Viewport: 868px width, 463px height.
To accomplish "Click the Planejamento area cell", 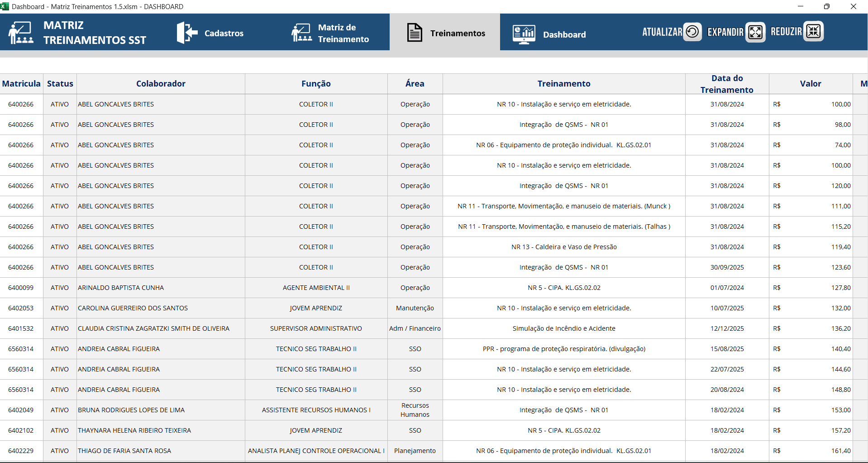I will pos(415,451).
